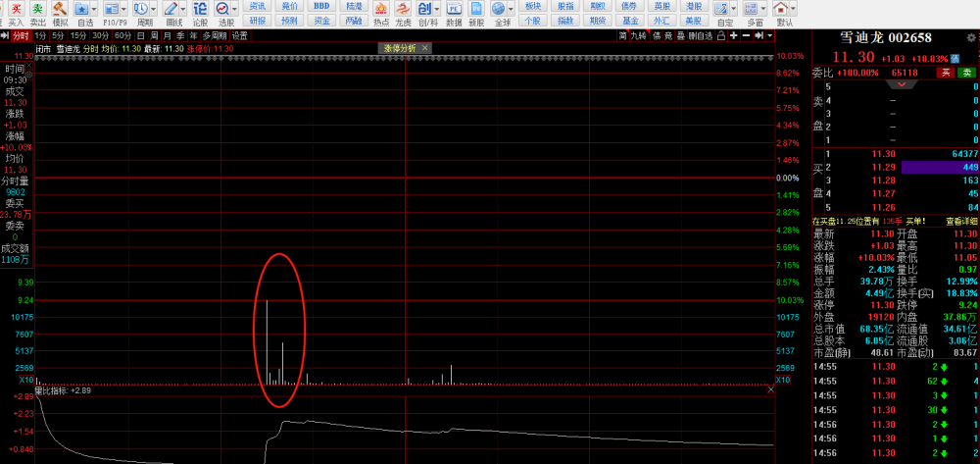Open 自定 custom layout icon
Viewport: 980px width, 464px height.
[x=721, y=9]
